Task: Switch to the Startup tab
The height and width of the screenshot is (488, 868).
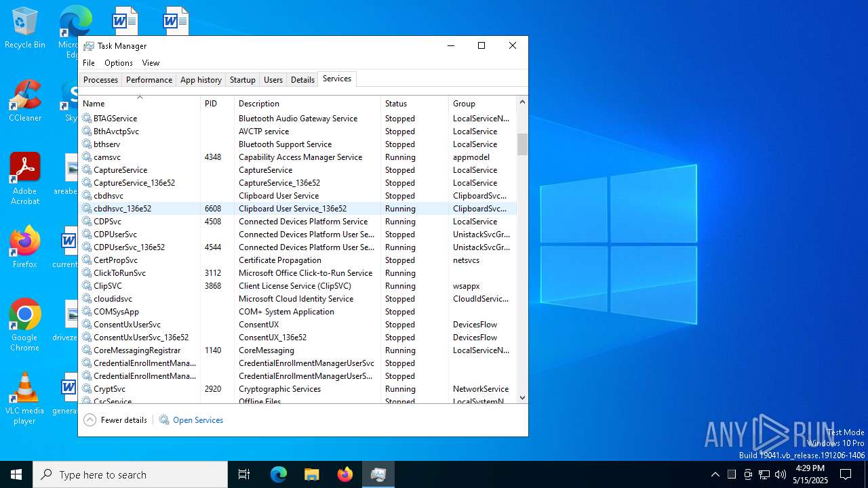Action: pos(243,80)
